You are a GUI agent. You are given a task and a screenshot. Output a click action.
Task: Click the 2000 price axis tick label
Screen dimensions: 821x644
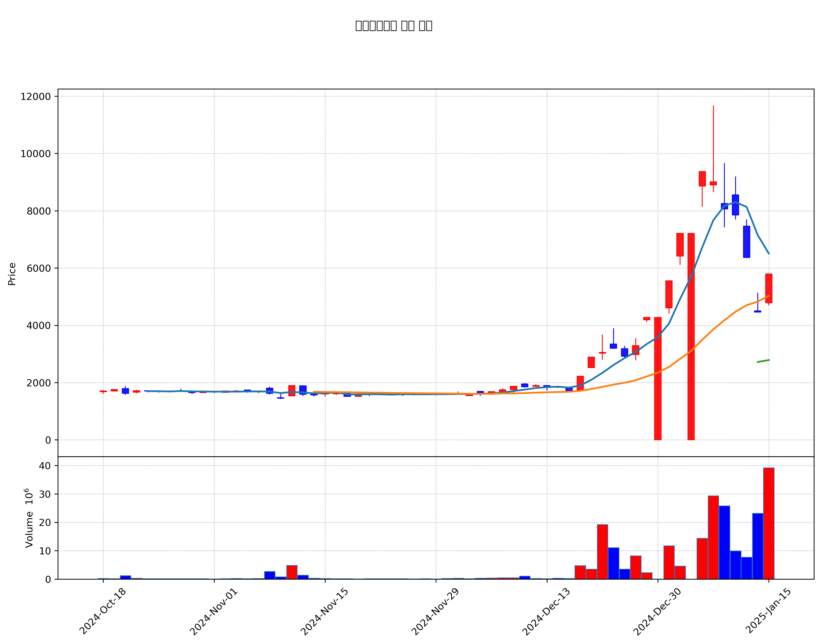click(x=39, y=383)
